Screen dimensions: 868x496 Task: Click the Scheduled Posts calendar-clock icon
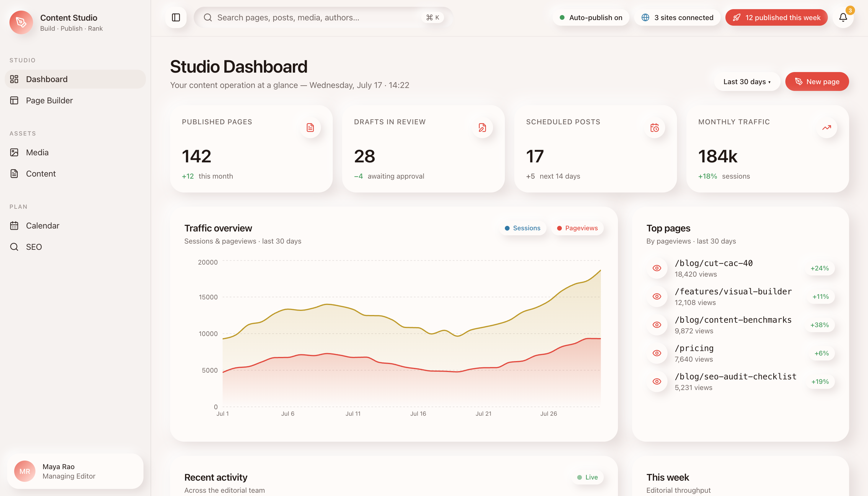click(655, 128)
